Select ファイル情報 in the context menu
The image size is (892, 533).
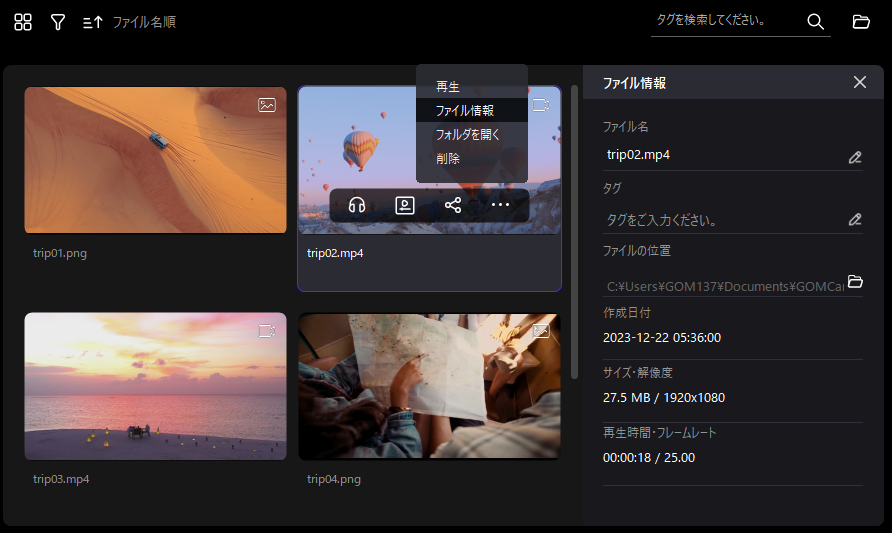click(x=465, y=111)
